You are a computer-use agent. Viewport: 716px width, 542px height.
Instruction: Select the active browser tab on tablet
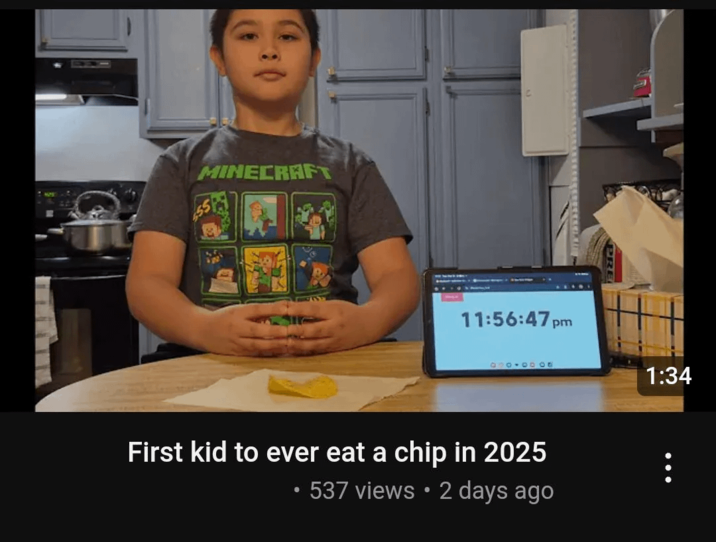click(x=528, y=279)
